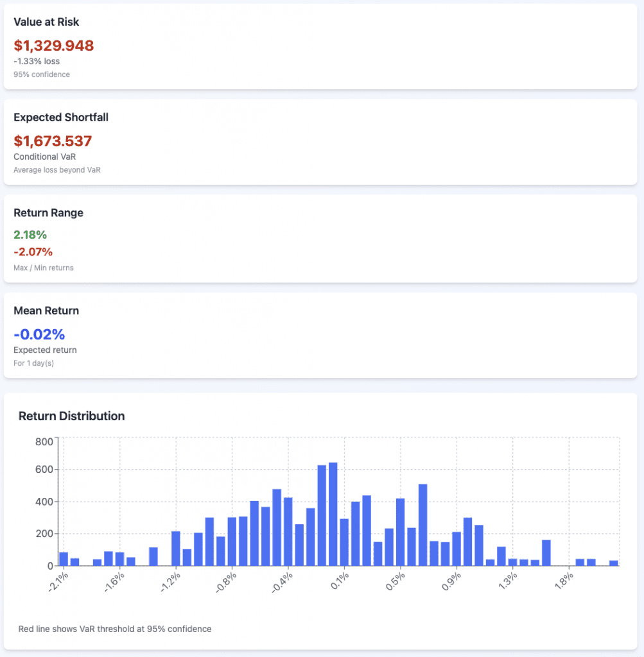644x657 pixels.
Task: Click the Value at Risk card title
Action: click(x=46, y=22)
